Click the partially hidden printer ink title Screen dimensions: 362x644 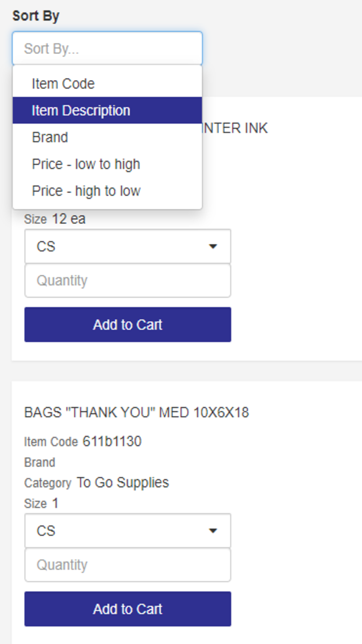[x=235, y=128]
